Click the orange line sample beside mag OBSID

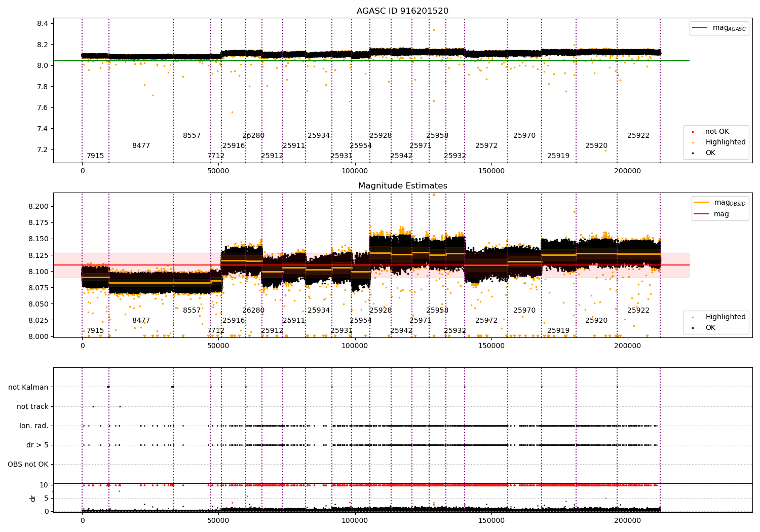tap(702, 203)
